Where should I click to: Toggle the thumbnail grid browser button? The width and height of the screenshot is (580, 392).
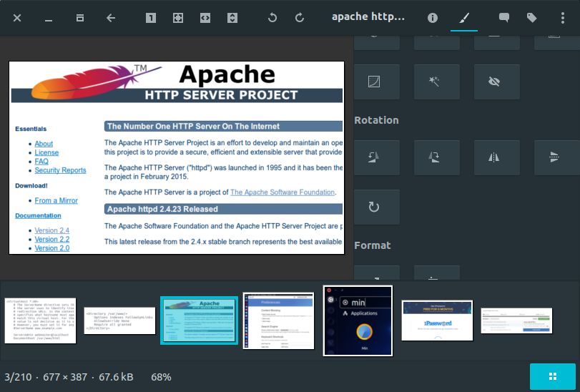click(553, 376)
